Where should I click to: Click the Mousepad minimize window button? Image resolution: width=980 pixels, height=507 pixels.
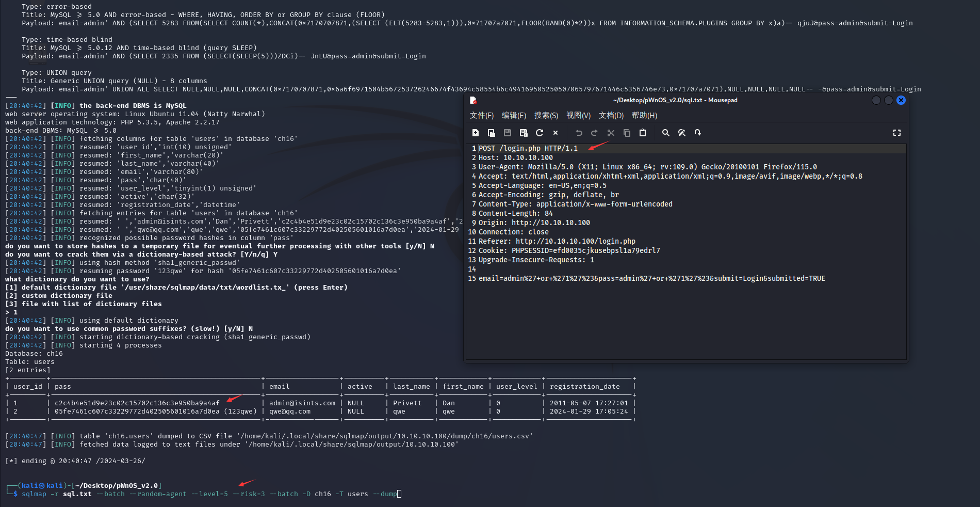(x=876, y=100)
